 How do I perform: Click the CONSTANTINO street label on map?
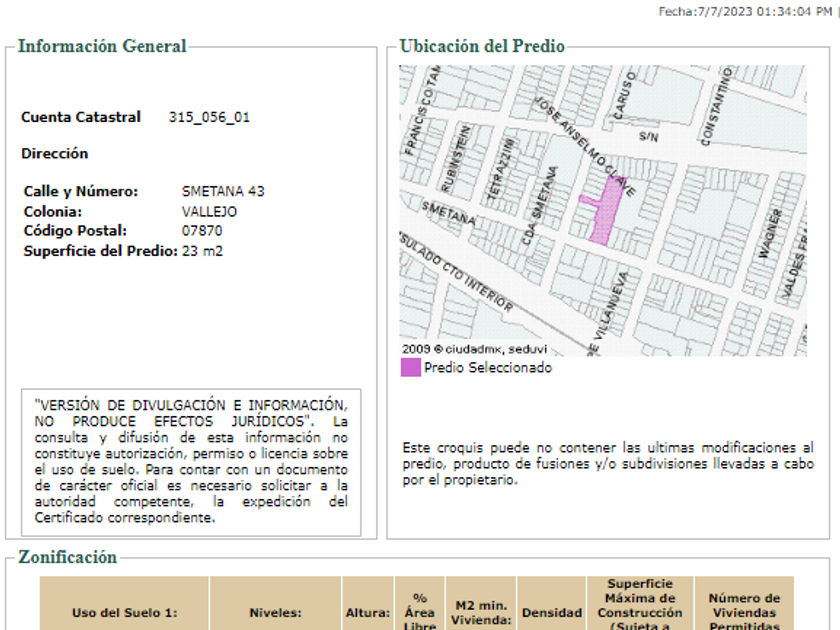(716, 107)
